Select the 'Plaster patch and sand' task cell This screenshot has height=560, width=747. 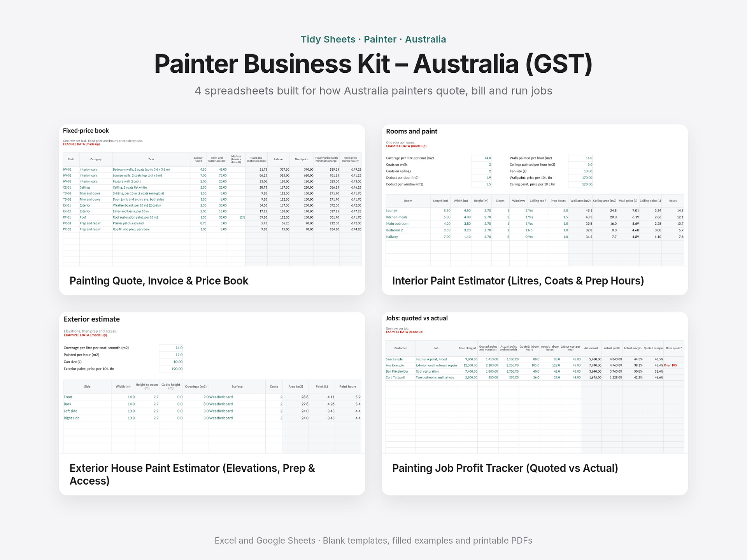coord(151,223)
